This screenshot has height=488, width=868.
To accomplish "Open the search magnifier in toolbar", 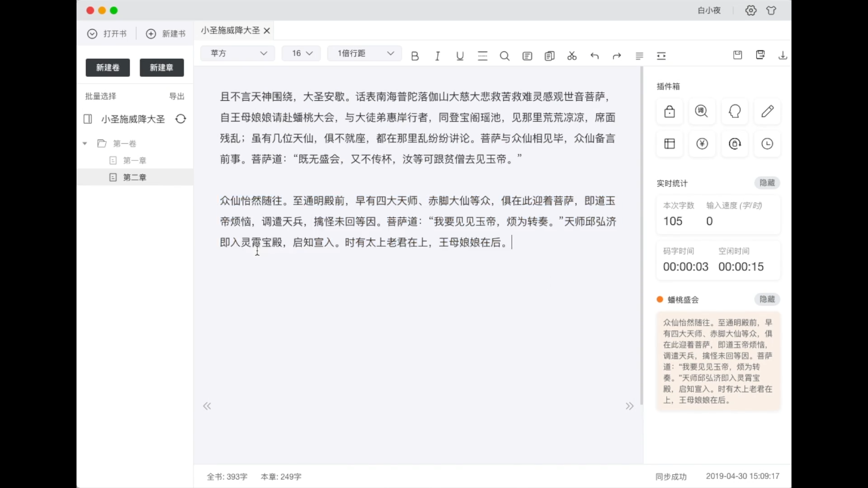I will pos(505,56).
